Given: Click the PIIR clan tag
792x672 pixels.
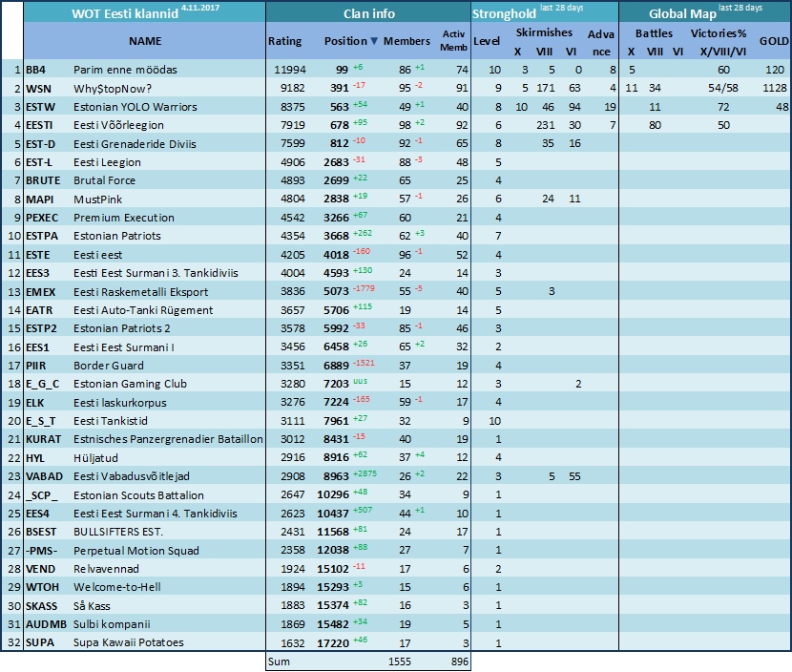Looking at the screenshot, I should 36,366.
